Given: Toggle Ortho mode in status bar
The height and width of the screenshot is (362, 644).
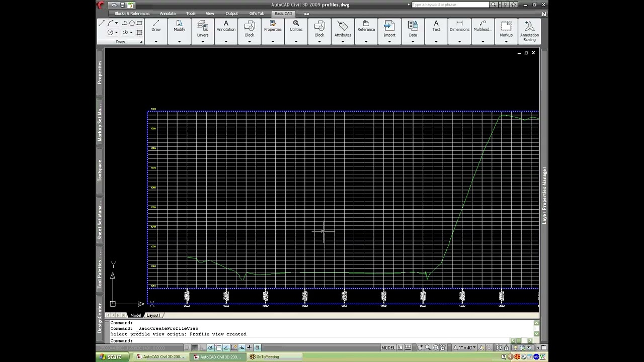Looking at the screenshot, I should point(203,347).
